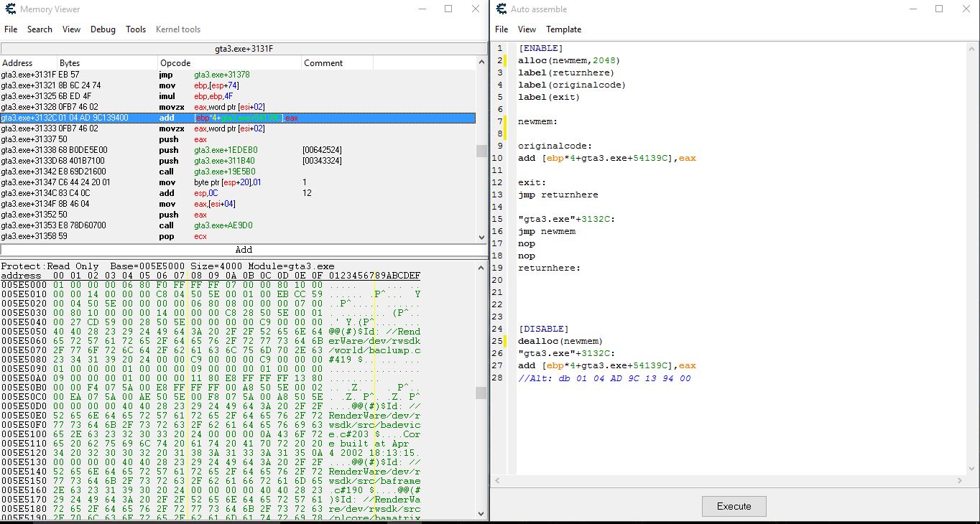Screen dimensions: 980x524
Task: Click the 'jmp newmem' line in the script
Action: coord(547,231)
